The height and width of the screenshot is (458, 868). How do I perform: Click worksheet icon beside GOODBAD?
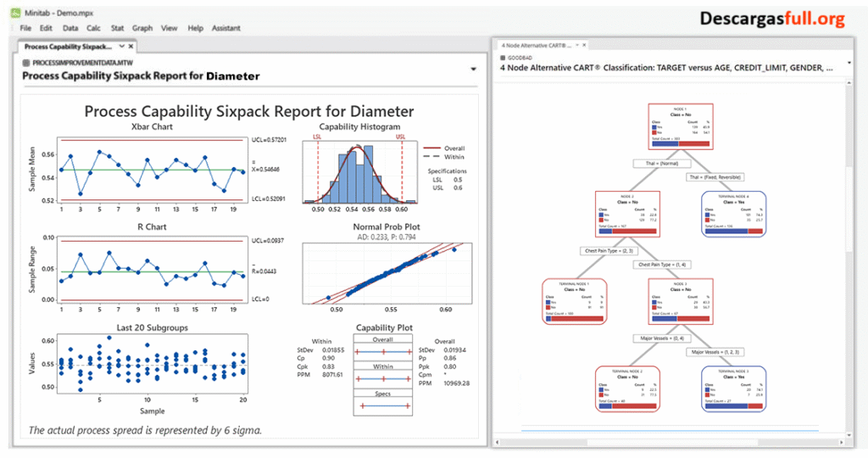pos(503,58)
